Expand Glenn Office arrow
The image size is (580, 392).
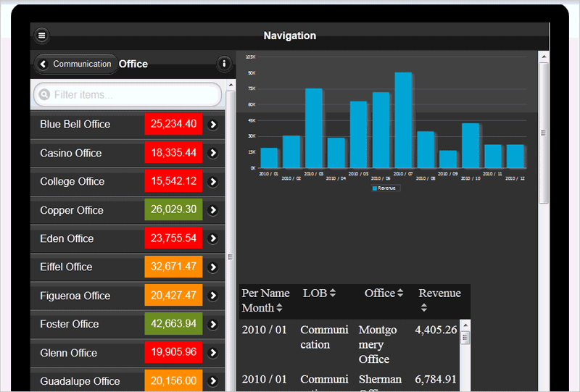coord(213,353)
